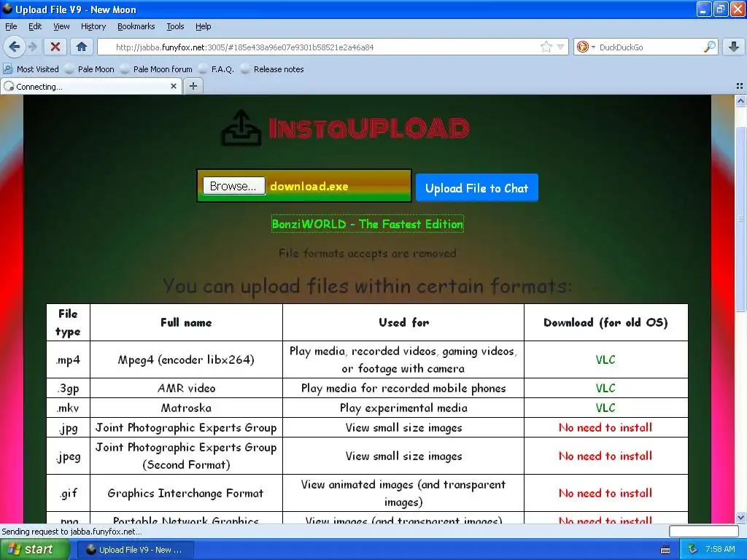Open the Help menu

tap(203, 26)
